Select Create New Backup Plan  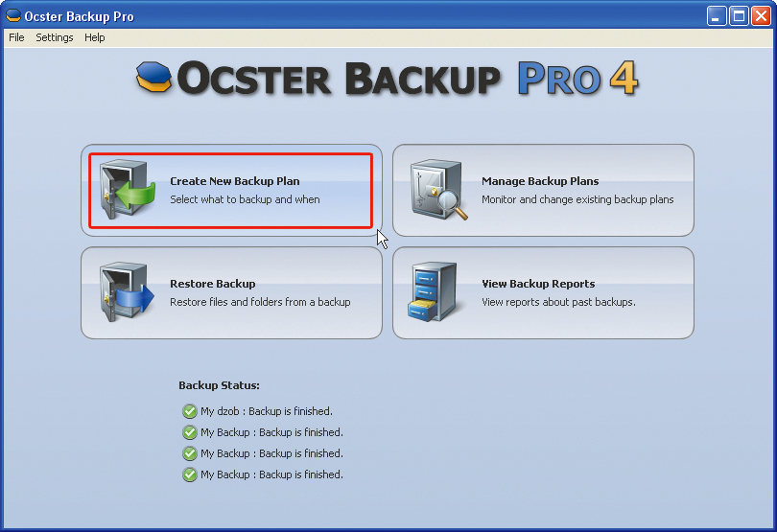tap(231, 190)
